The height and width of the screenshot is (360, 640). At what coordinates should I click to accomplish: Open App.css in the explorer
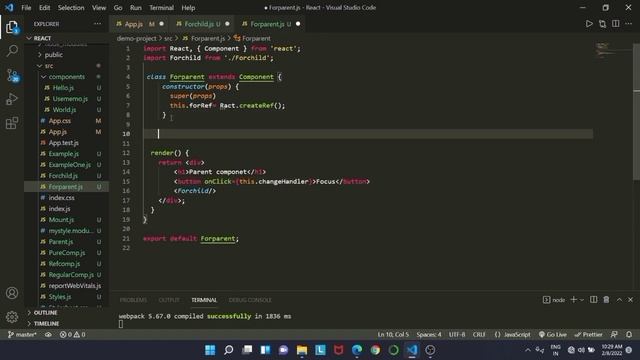point(67,121)
